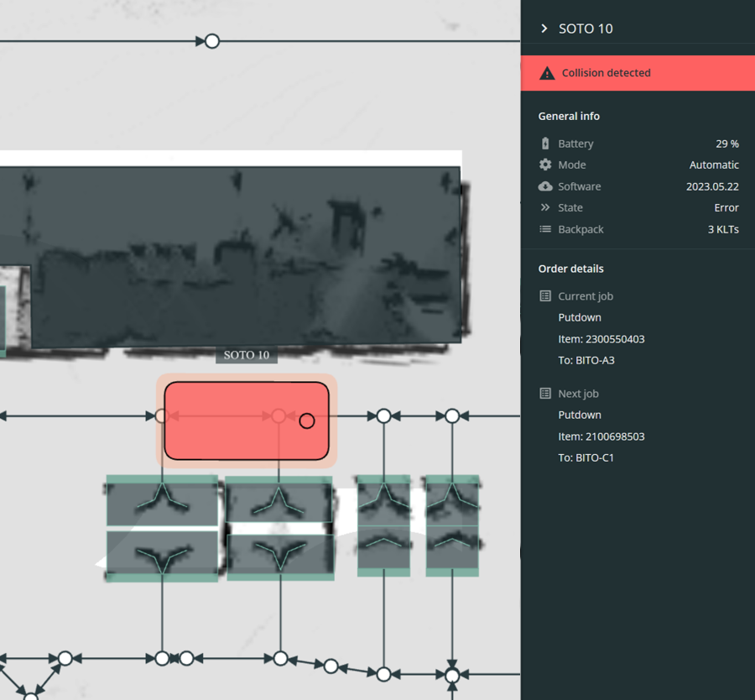This screenshot has width=755, height=700.
Task: Select the top path waypoint node
Action: (212, 40)
